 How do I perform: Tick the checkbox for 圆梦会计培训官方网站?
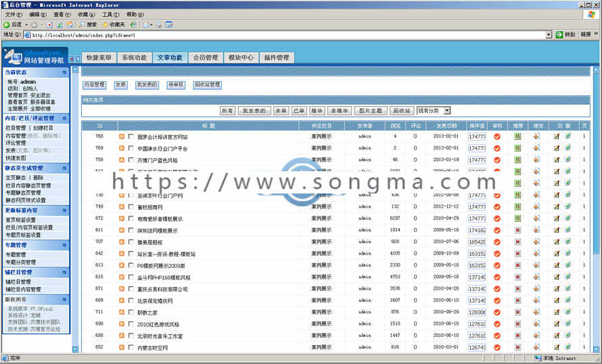click(x=131, y=136)
